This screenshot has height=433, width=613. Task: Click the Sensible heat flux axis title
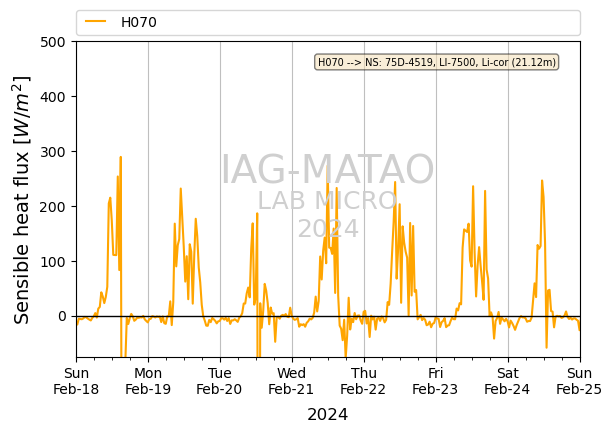click(22, 200)
